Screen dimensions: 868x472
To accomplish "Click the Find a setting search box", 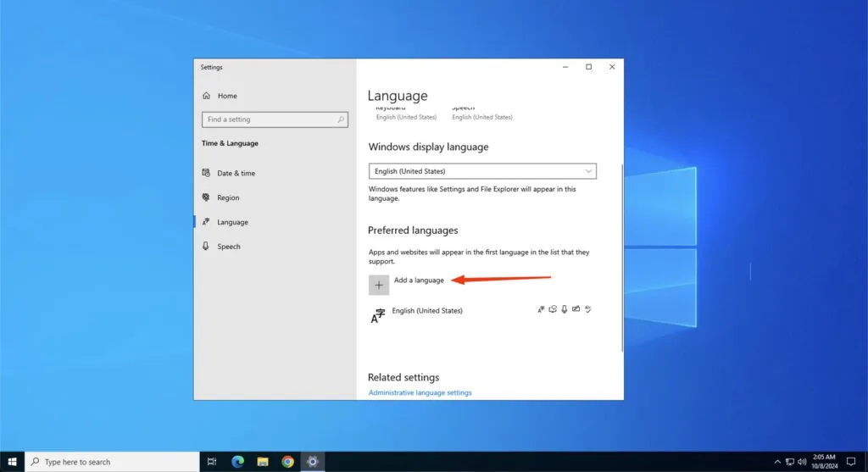I will 275,119.
